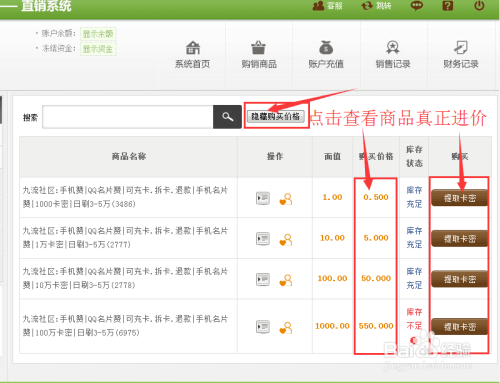
Task: Select 销售记录 menu label
Action: pos(393,64)
